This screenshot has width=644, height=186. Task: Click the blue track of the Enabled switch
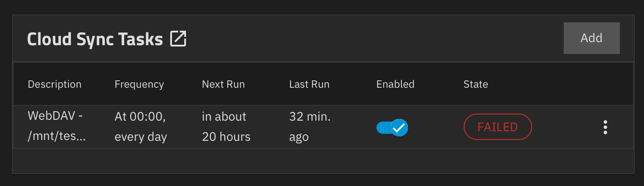pos(383,128)
